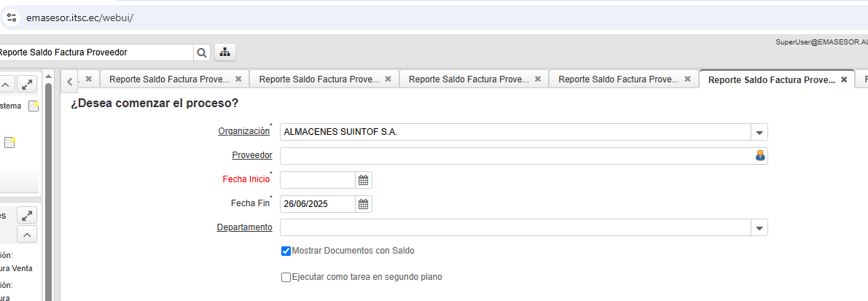Viewport: 868px width, 301px height.
Task: Collapse the lower left sidebar panel chevron
Action: (x=27, y=235)
